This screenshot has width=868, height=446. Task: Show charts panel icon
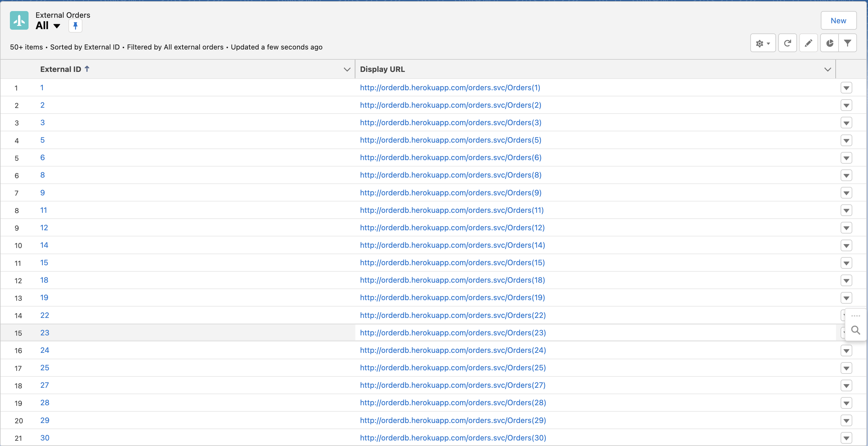point(829,43)
